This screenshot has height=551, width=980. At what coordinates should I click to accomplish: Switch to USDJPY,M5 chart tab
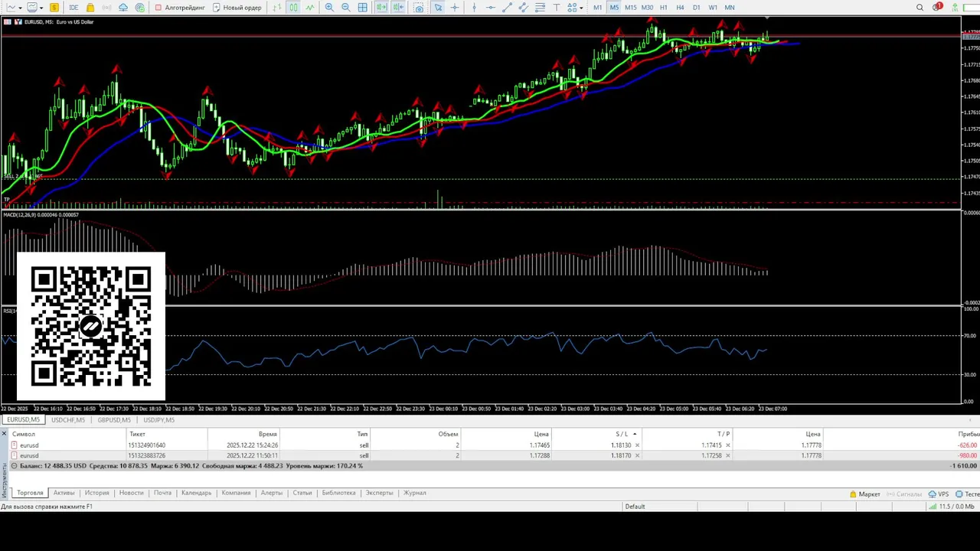158,420
